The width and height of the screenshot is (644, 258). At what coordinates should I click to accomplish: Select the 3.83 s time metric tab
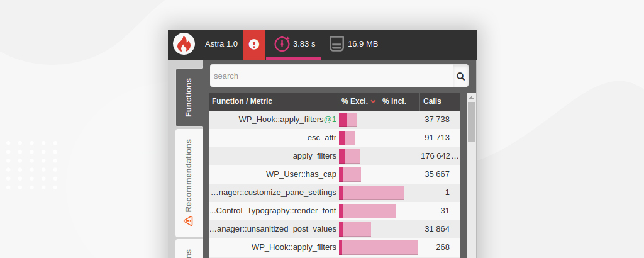pos(293,45)
